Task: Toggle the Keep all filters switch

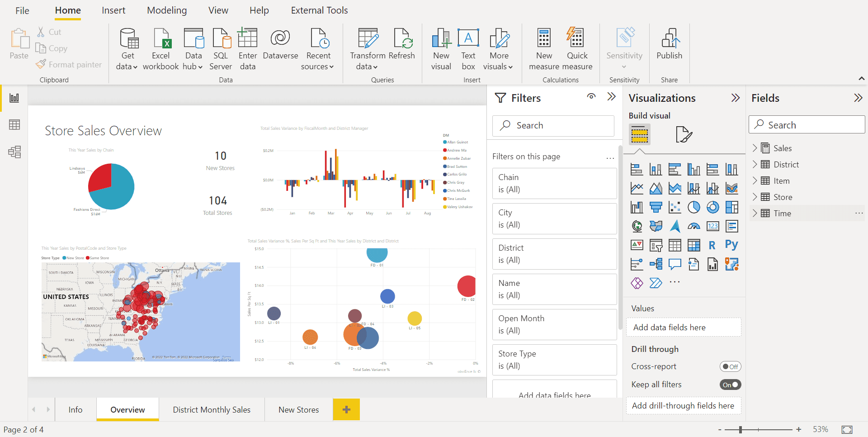Action: pyautogui.click(x=730, y=385)
